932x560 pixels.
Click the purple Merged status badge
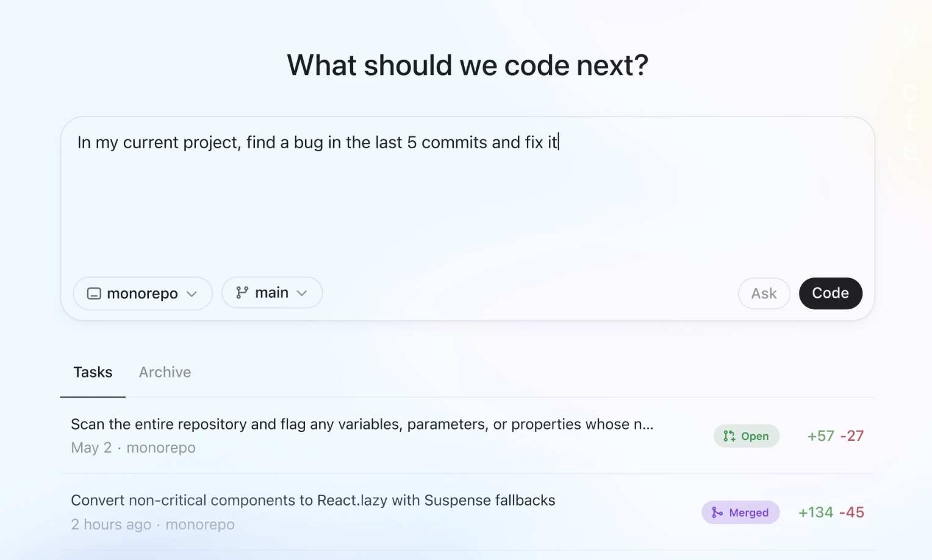[x=740, y=512]
